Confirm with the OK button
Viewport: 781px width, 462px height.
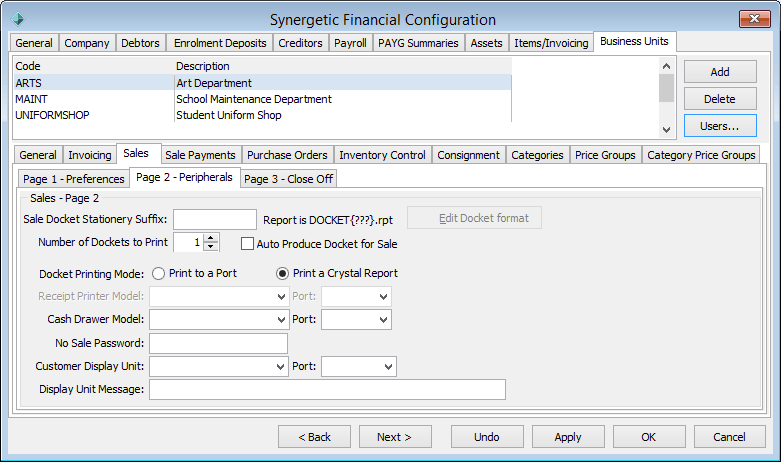click(x=649, y=437)
